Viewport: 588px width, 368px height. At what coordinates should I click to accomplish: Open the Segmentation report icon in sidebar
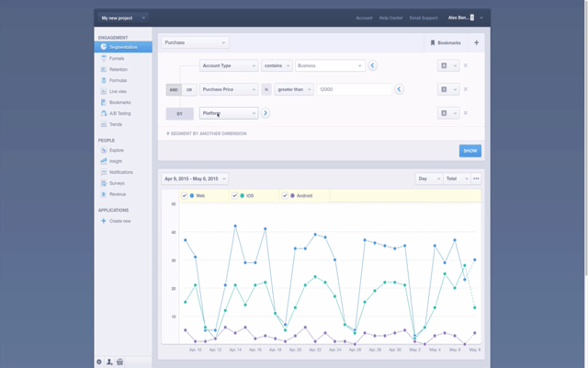pos(104,47)
